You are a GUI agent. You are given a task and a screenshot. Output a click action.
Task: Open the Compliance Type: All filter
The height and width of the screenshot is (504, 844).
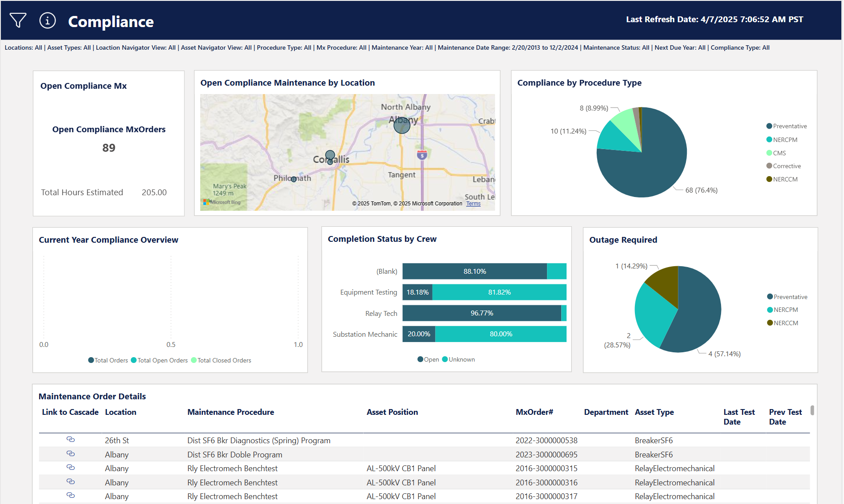point(740,47)
